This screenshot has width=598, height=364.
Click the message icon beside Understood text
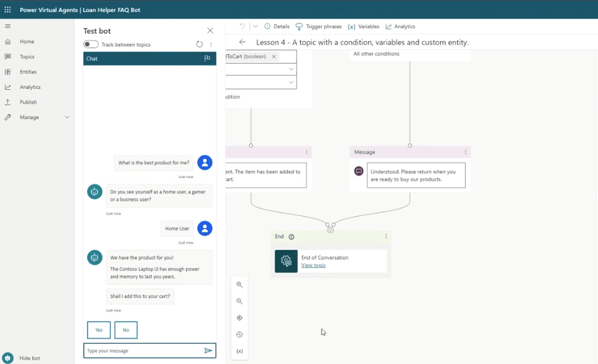(x=359, y=171)
